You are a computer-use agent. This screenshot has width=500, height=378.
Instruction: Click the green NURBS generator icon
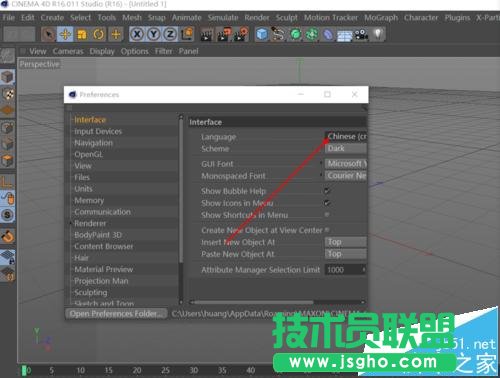tap(295, 34)
